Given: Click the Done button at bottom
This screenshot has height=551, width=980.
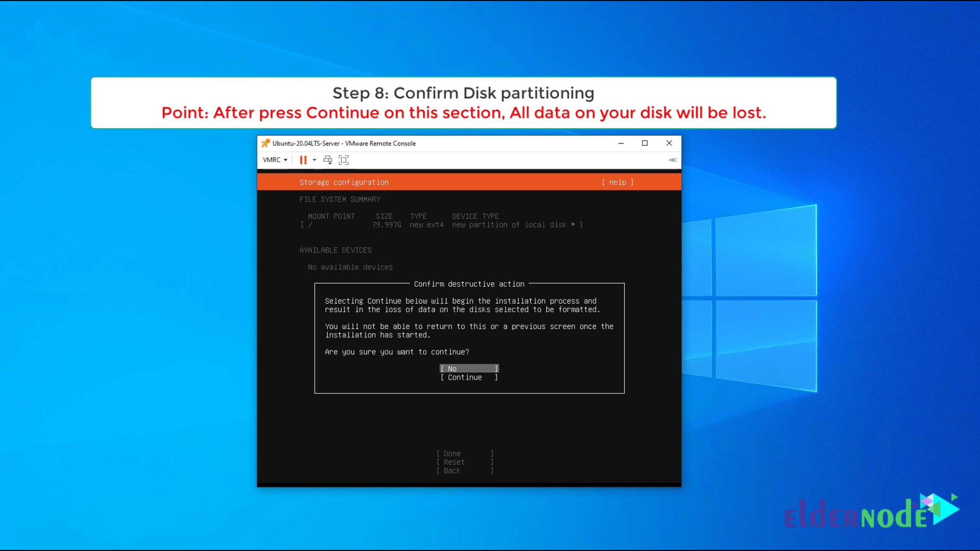Looking at the screenshot, I should click(x=464, y=453).
